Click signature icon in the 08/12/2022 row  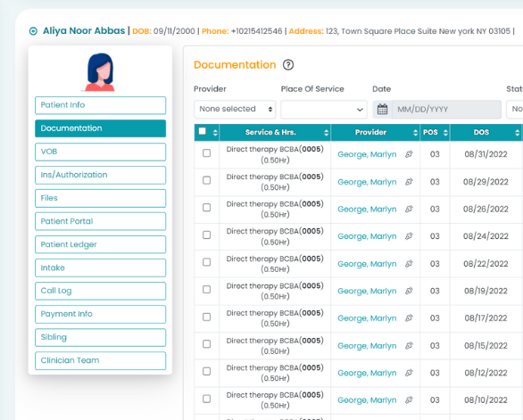click(409, 373)
